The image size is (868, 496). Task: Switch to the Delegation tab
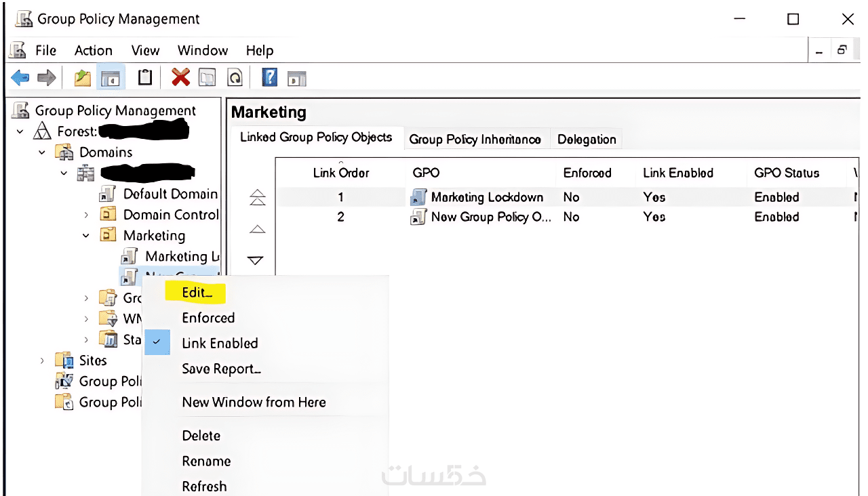click(587, 139)
